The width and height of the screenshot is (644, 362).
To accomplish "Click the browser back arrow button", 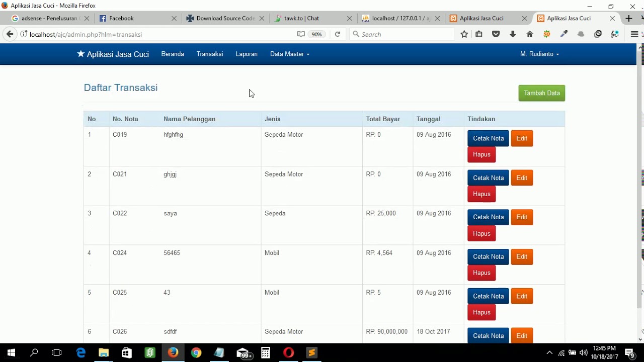I will [10, 34].
